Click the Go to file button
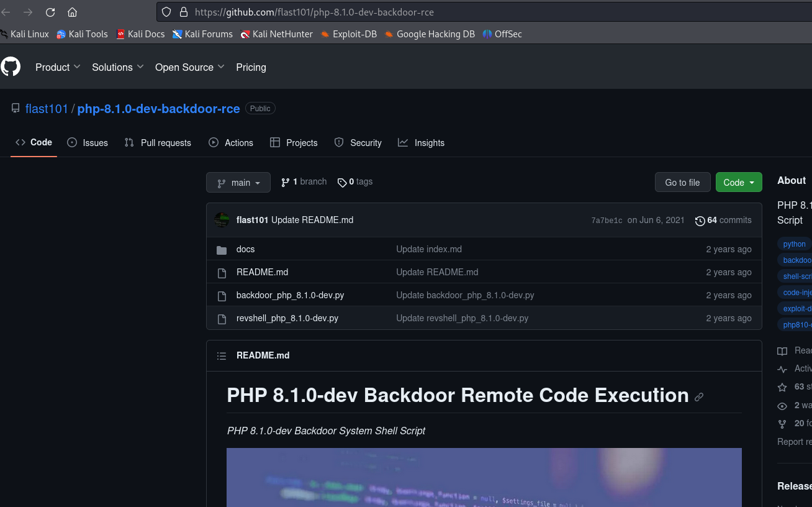The width and height of the screenshot is (812, 507). tap(682, 183)
